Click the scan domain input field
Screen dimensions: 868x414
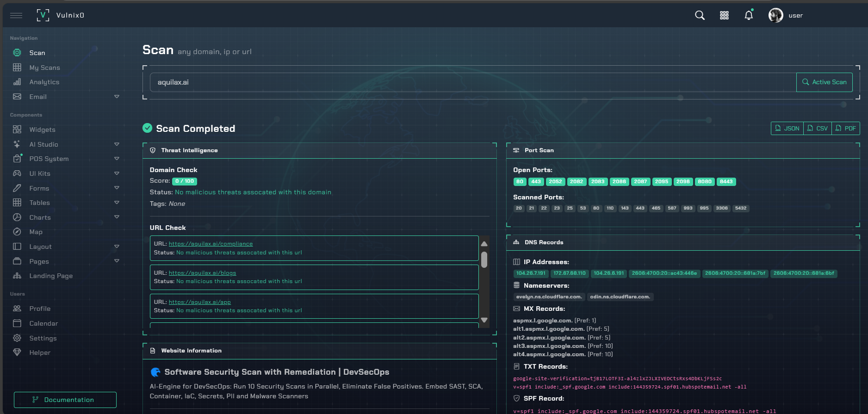point(472,82)
